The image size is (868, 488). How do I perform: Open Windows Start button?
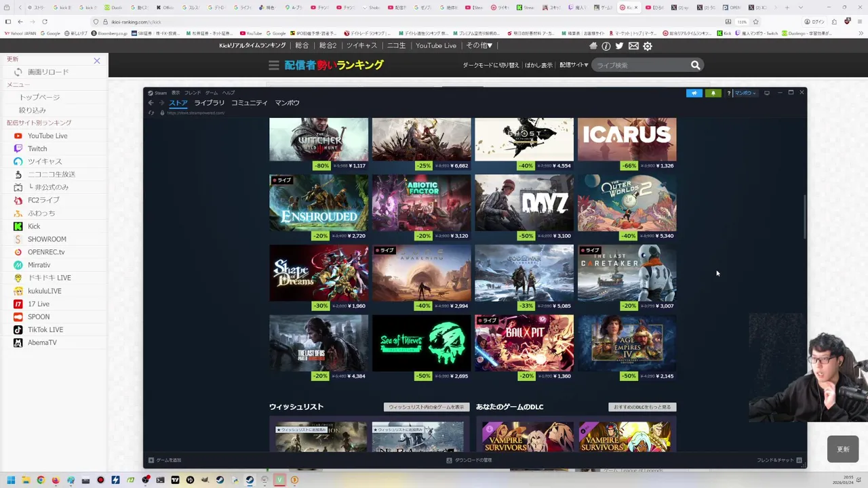pyautogui.click(x=11, y=481)
